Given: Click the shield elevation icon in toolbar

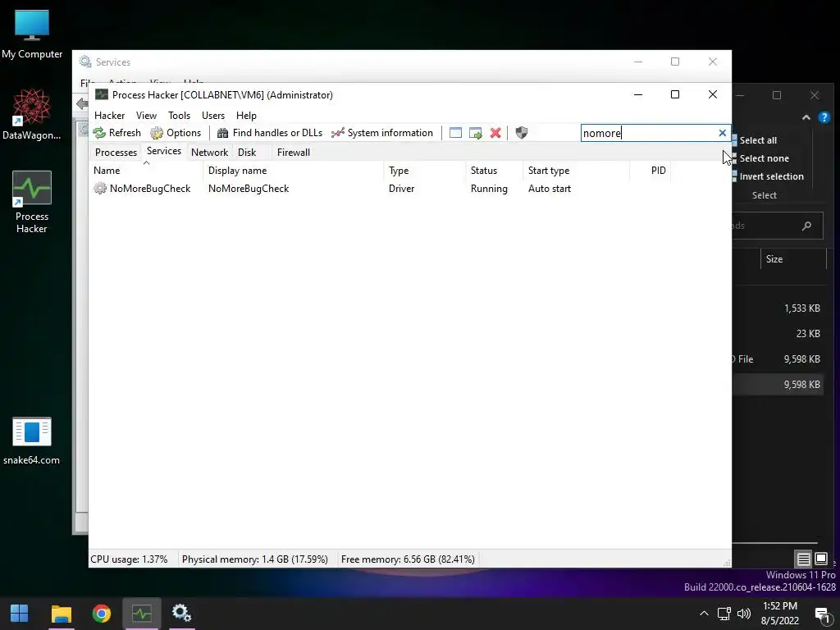Looking at the screenshot, I should [x=521, y=133].
